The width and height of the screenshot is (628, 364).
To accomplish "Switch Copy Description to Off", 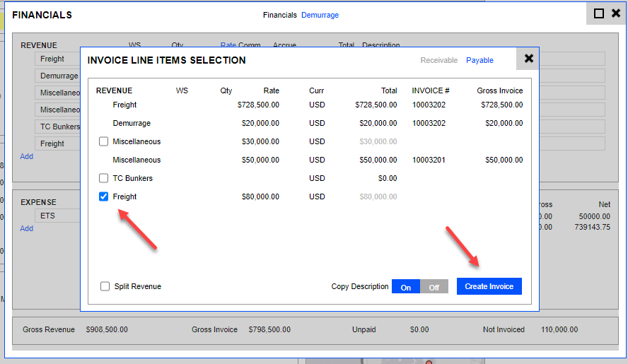I will [434, 287].
